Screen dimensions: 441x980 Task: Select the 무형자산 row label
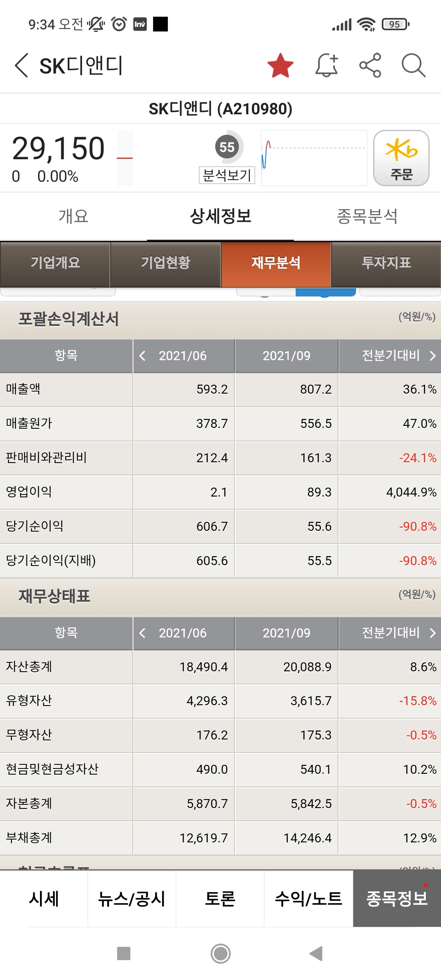point(29,735)
